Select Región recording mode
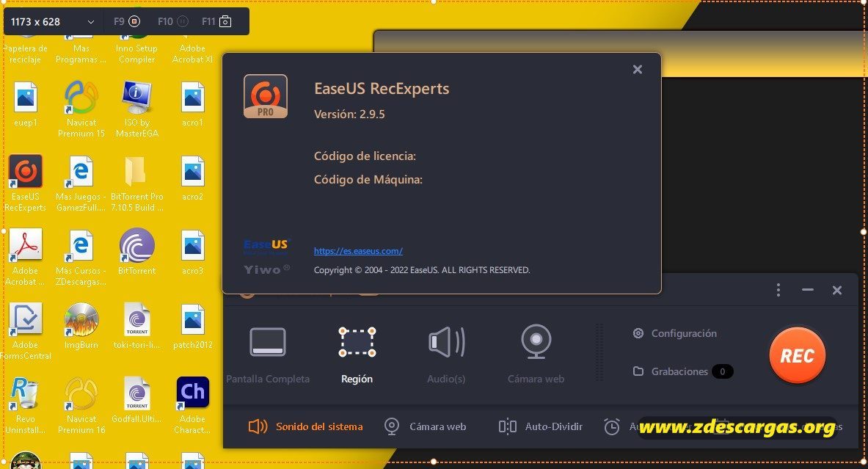The width and height of the screenshot is (868, 469). (357, 355)
